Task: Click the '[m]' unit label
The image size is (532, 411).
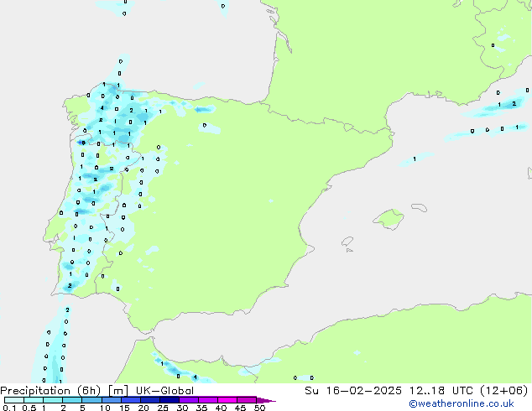Action: (x=118, y=391)
